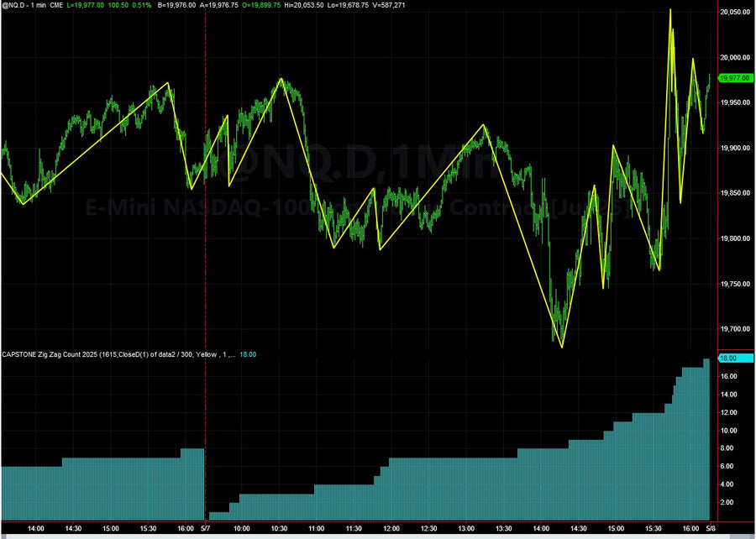The image size is (756, 539).
Task: Click the 10:30 time axis label
Action: (x=279, y=528)
